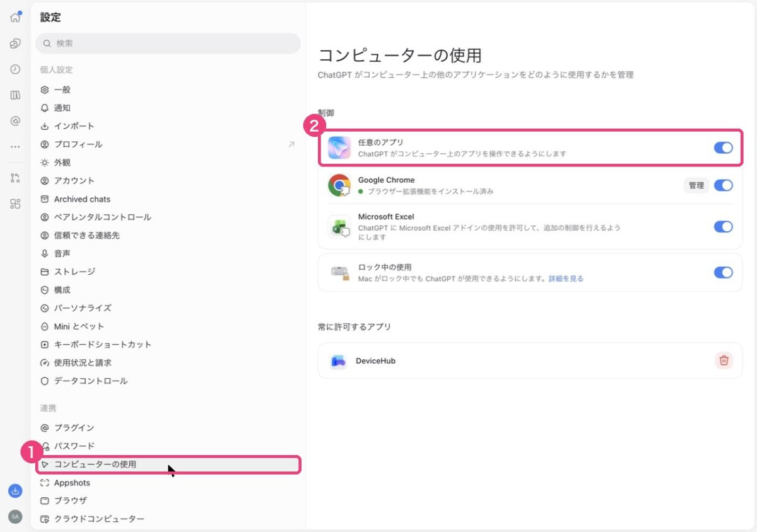Image resolution: width=757 pixels, height=532 pixels.
Task: Toggle the Microsoft Excel switch
Action: click(724, 226)
